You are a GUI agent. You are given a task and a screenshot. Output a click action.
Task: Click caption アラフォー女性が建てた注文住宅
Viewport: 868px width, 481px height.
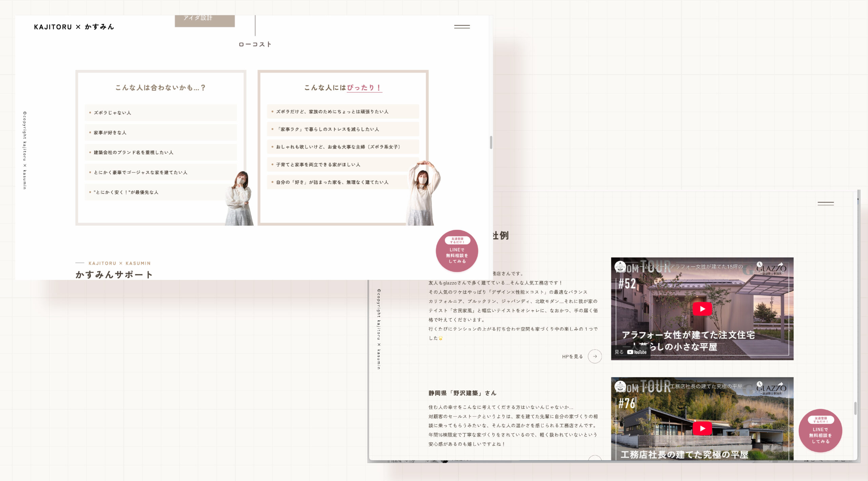coord(688,335)
